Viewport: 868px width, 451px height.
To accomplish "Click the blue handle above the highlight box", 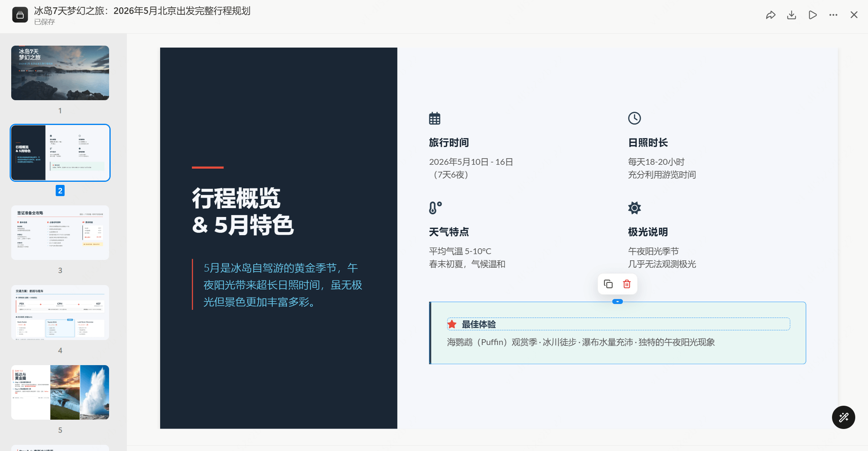I will pyautogui.click(x=617, y=302).
